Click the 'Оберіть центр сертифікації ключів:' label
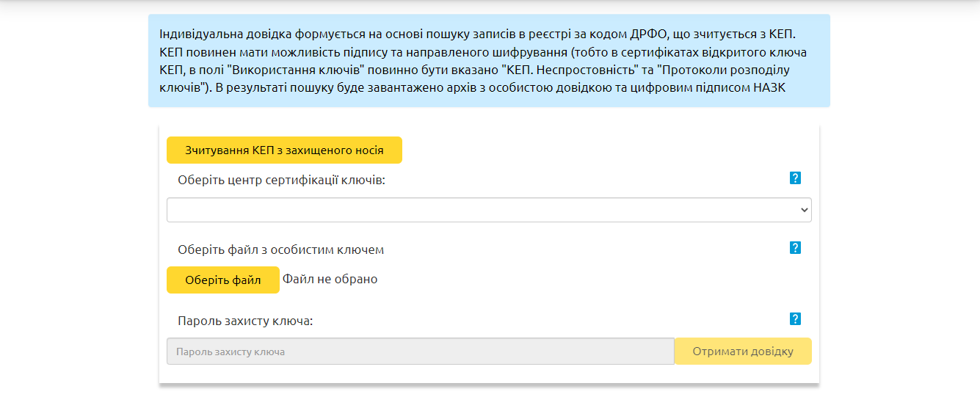The width and height of the screenshot is (980, 408). point(281,180)
